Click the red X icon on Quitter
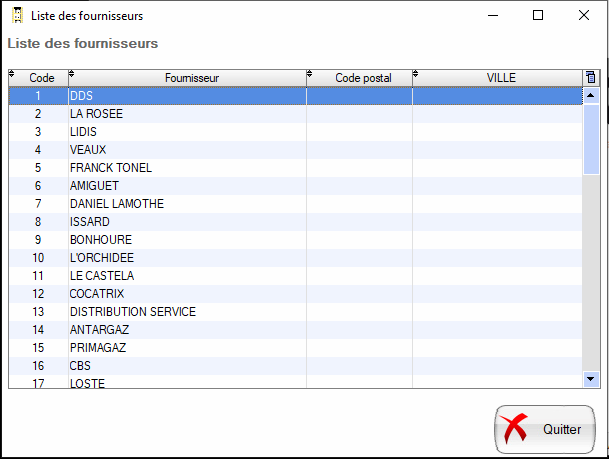This screenshot has height=459, width=609. [x=516, y=429]
